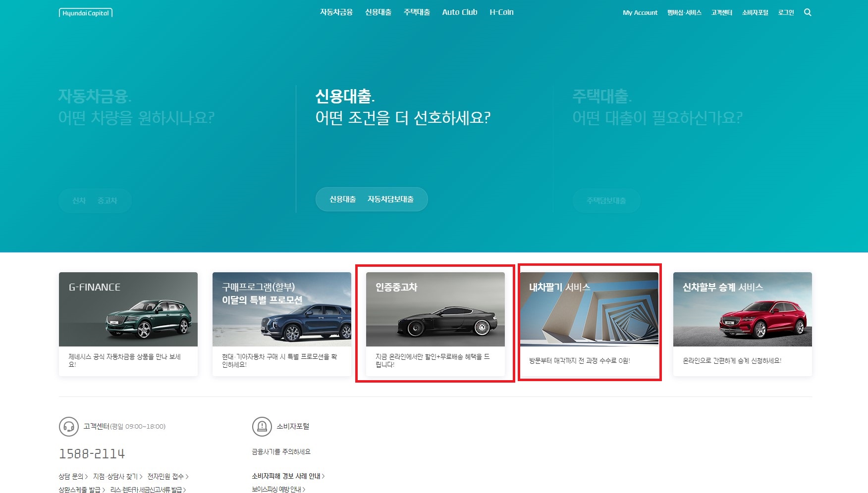Open the 신차할부 승계 서비스 card
Image resolution: width=868 pixels, height=493 pixels.
(743, 324)
